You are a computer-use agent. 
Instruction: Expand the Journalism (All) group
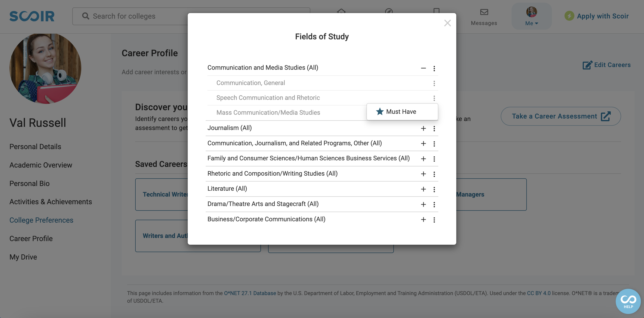click(x=423, y=128)
